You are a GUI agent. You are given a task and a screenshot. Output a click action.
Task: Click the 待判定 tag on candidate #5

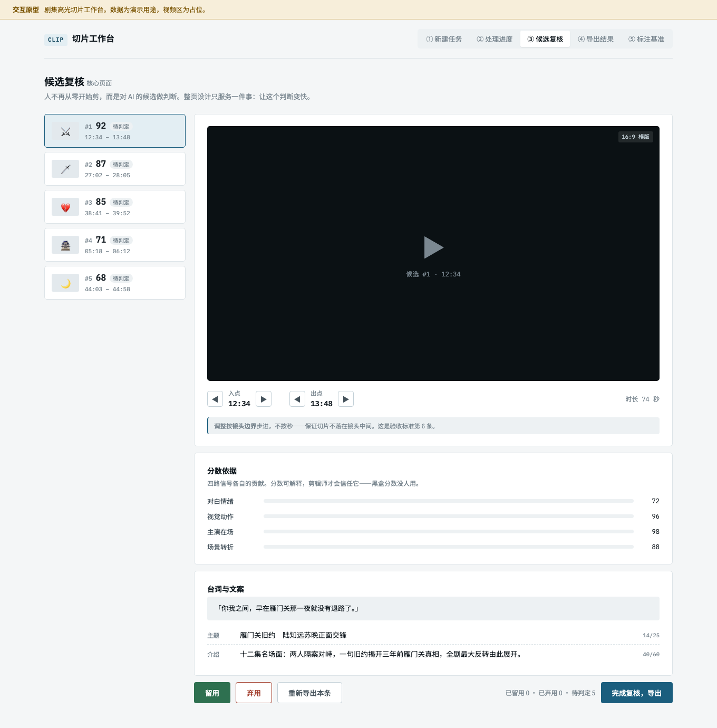(121, 279)
